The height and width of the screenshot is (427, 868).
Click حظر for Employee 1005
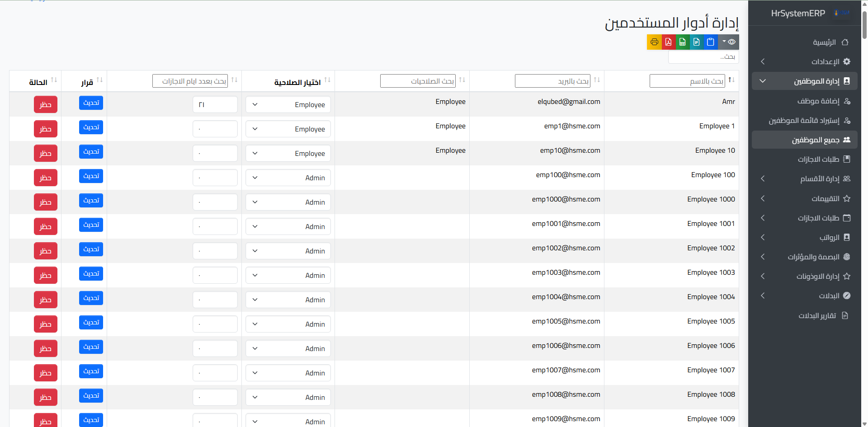point(46,324)
